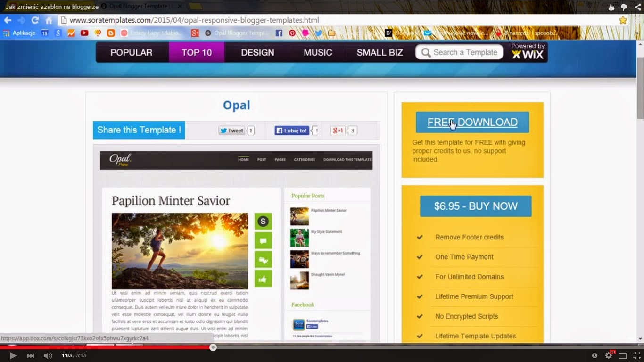Click HOME in the Opal preview

pos(243,159)
